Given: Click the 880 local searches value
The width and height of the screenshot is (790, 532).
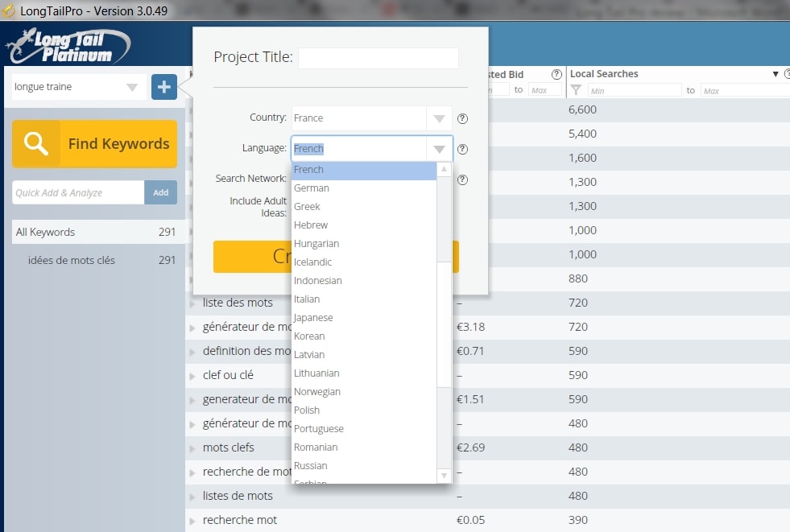Looking at the screenshot, I should (578, 278).
